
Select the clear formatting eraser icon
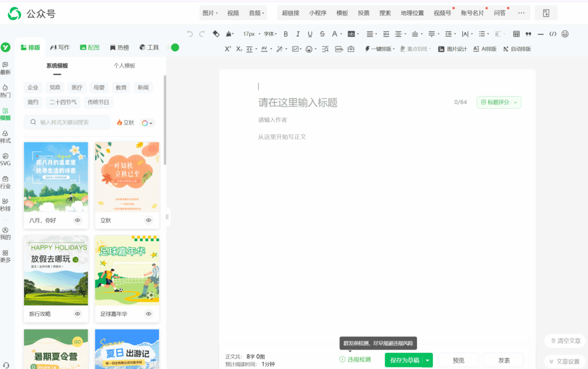point(216,34)
